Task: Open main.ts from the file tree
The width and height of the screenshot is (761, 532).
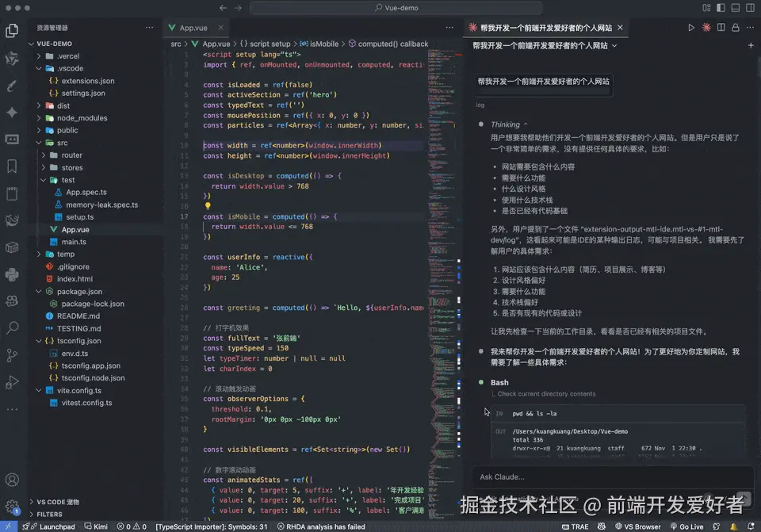Action: click(74, 242)
